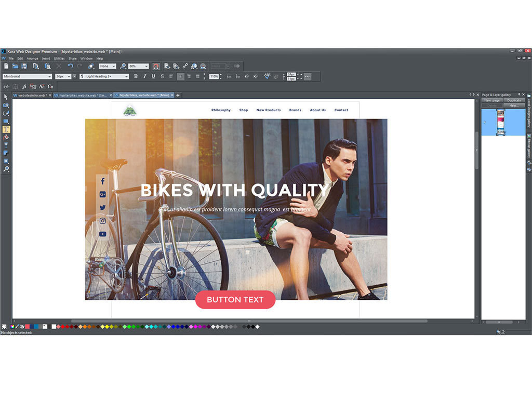Click the Paste clipboard icon
532x399 pixels.
pyautogui.click(x=47, y=66)
